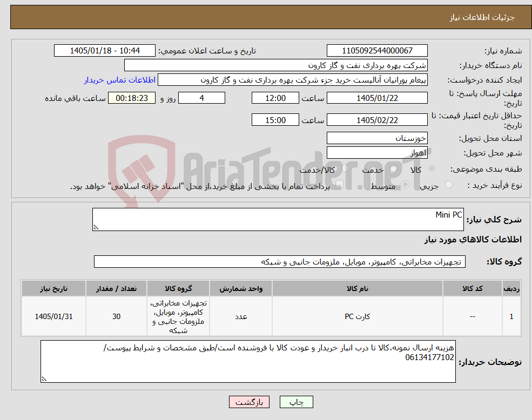This screenshot has height=420, width=532.
Task: Click the resize grip of buyer notes box
Action: tap(44, 380)
